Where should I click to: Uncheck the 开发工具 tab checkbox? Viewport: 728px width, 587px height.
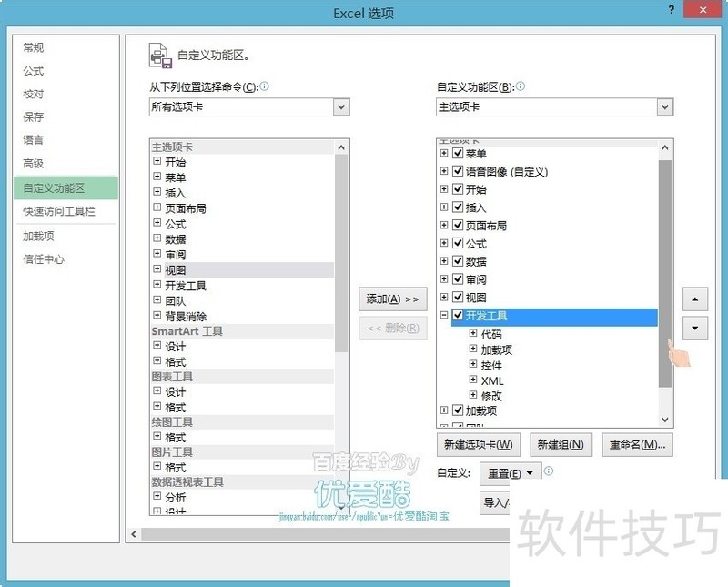tap(458, 316)
